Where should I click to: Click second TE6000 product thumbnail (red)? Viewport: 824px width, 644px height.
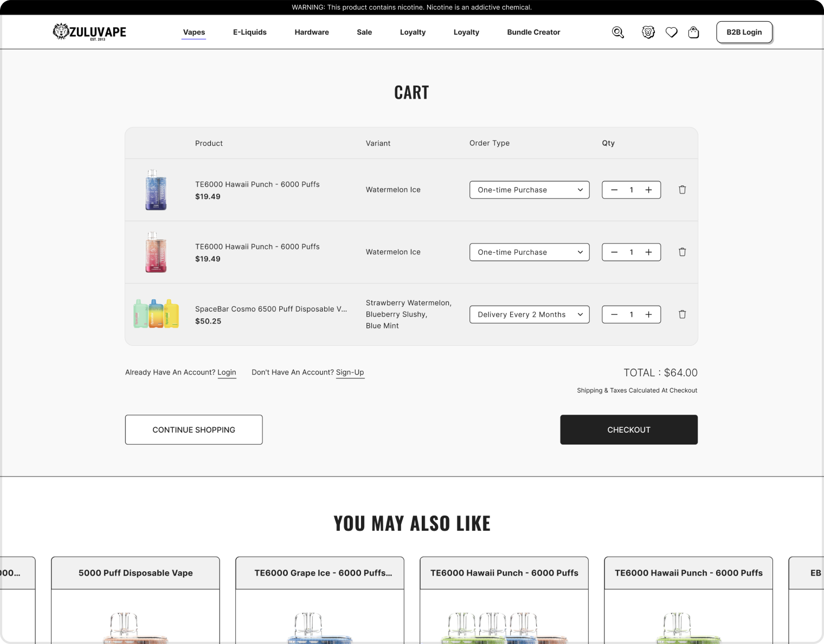[x=156, y=252]
